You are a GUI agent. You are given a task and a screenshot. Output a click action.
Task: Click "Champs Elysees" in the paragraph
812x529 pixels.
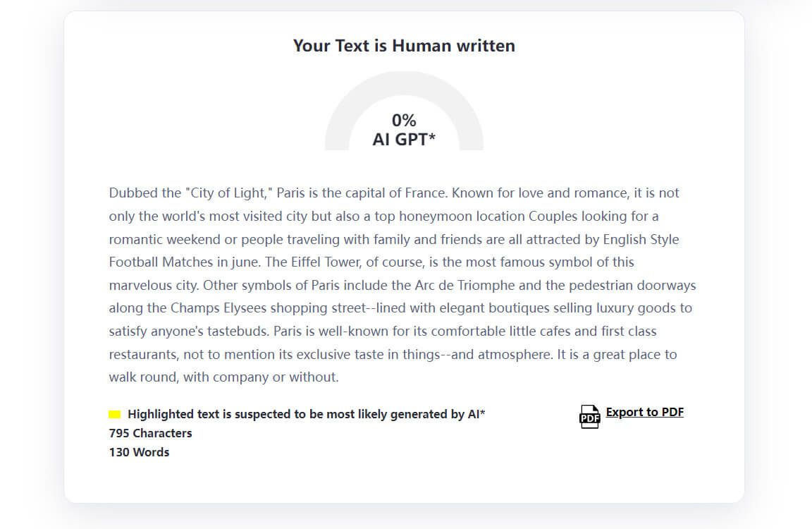(214, 308)
